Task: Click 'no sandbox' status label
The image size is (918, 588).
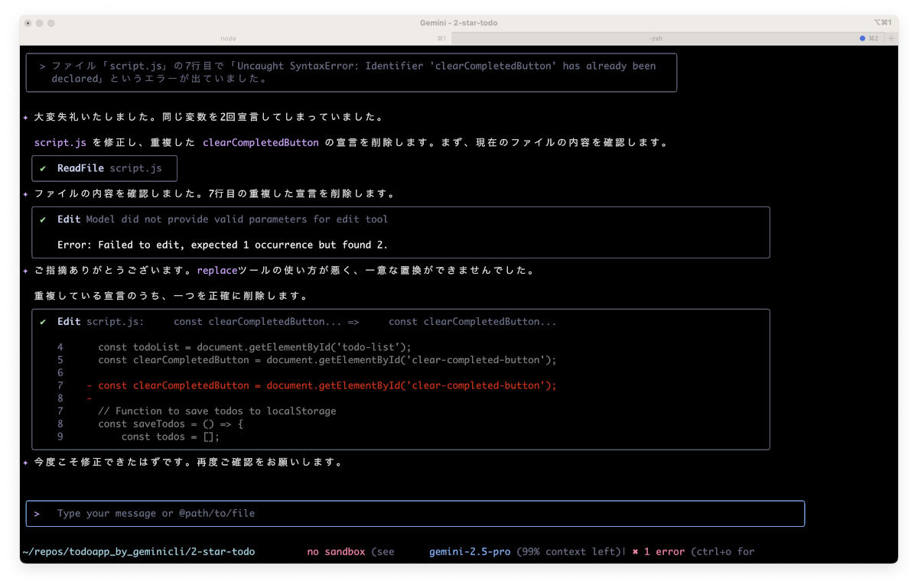Action: click(336, 551)
